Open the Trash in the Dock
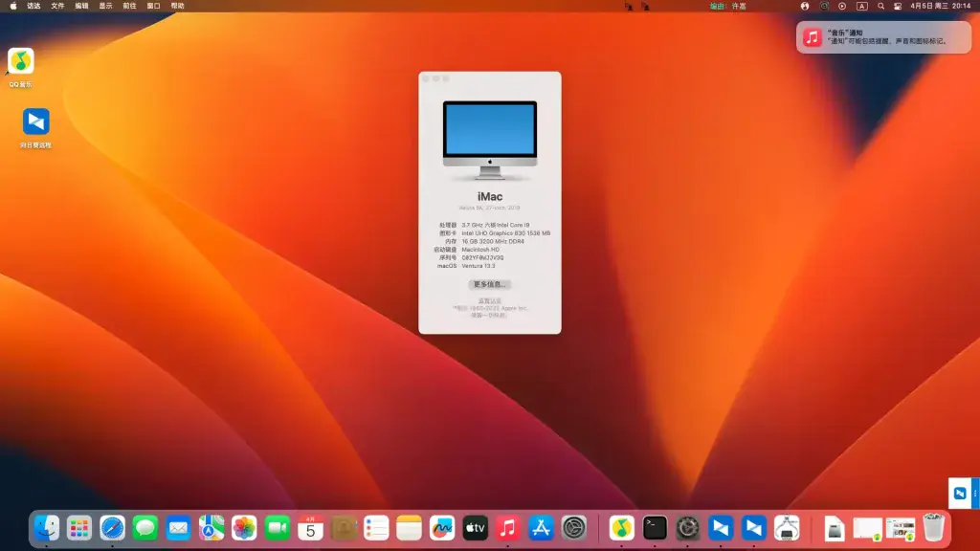980x551 pixels. point(934,528)
